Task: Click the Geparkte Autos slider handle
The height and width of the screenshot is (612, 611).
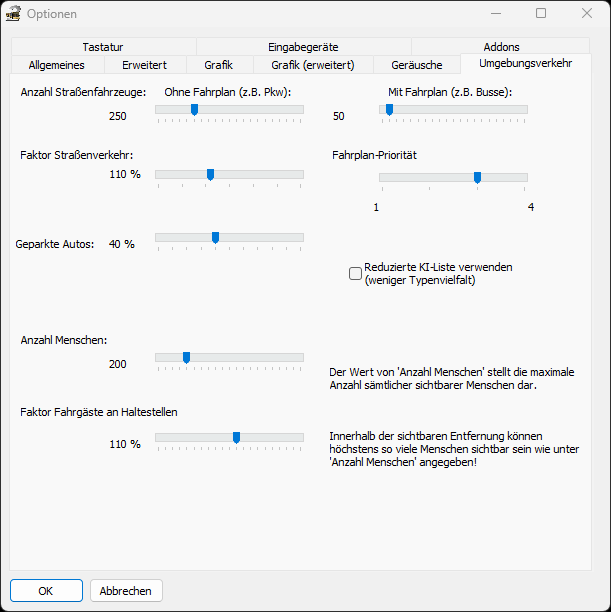Action: click(x=215, y=237)
